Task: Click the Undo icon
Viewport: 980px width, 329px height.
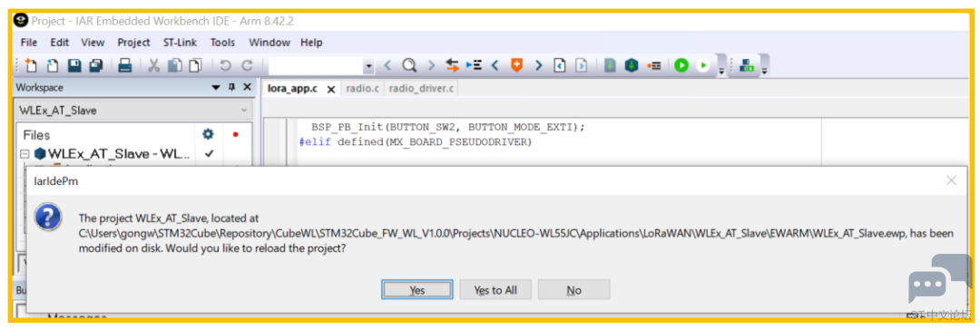Action: point(226,65)
